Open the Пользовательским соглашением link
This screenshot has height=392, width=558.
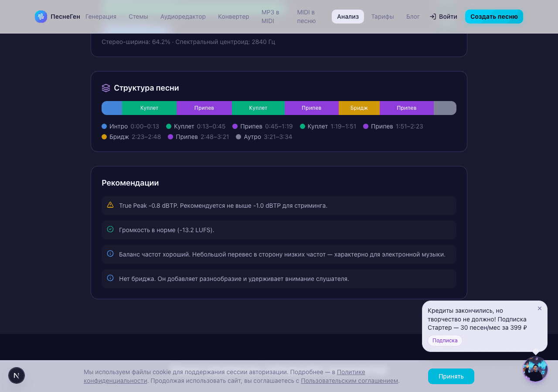click(349, 381)
